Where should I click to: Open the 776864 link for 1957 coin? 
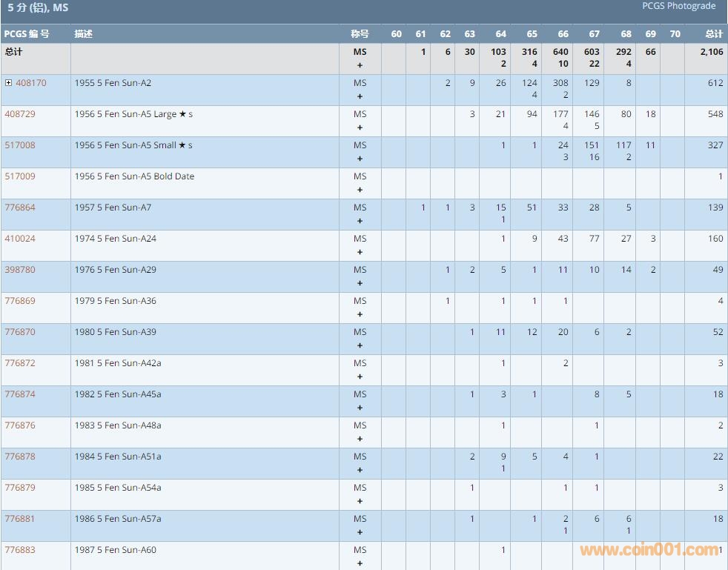pyautogui.click(x=20, y=208)
